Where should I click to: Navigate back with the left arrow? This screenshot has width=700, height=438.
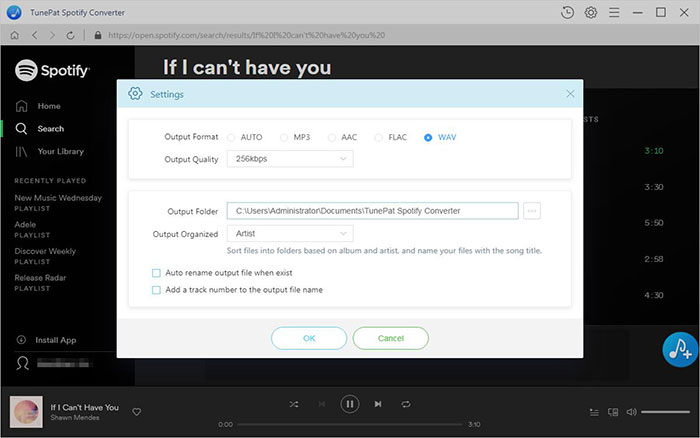click(x=35, y=35)
